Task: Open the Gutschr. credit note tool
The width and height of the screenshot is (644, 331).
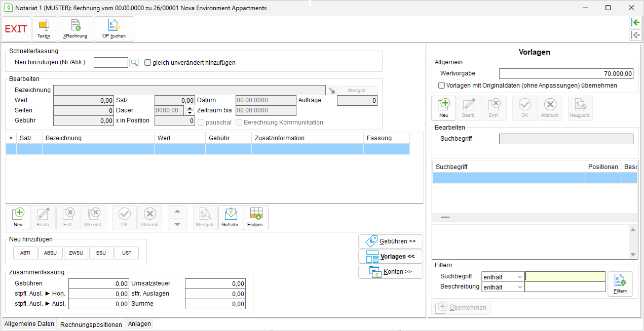Action: pyautogui.click(x=231, y=218)
